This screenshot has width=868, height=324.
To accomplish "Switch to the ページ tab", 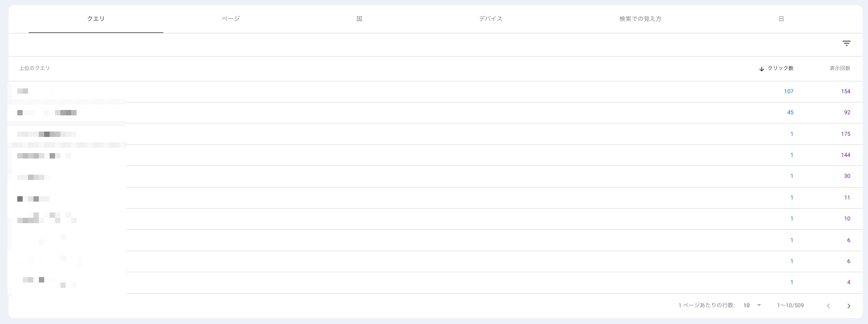I will (x=231, y=19).
